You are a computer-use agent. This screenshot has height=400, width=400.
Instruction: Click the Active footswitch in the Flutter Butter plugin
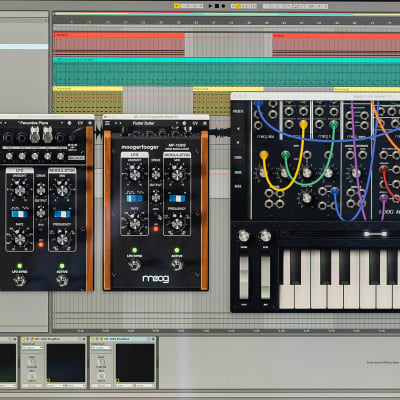click(x=177, y=265)
